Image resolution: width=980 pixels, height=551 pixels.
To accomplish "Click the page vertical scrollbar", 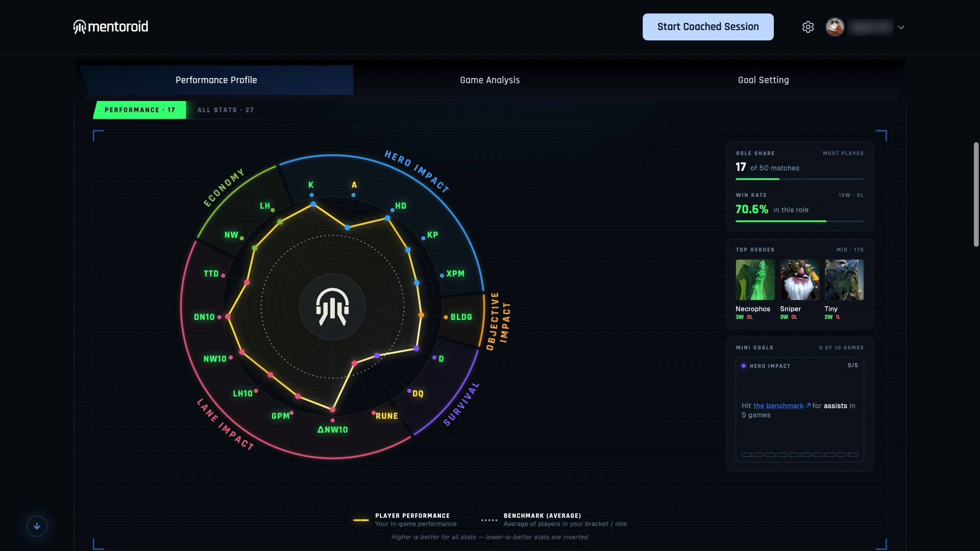I will 976,194.
